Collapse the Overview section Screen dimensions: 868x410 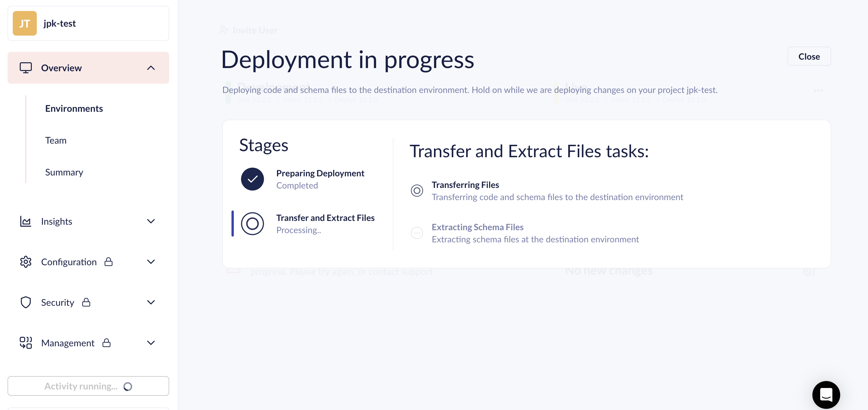coord(151,68)
